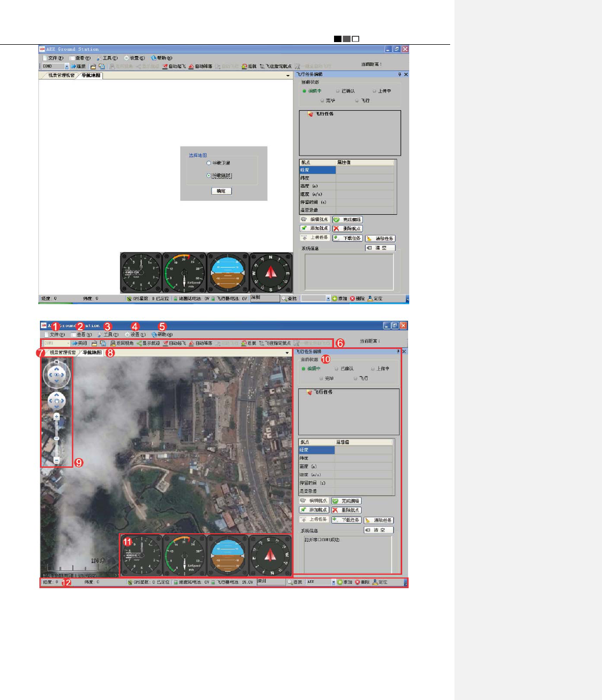The height and width of the screenshot is (700, 602).
Task: Click pin icon of 飞行任务编辑 panel, select-map window
Action: (x=400, y=75)
